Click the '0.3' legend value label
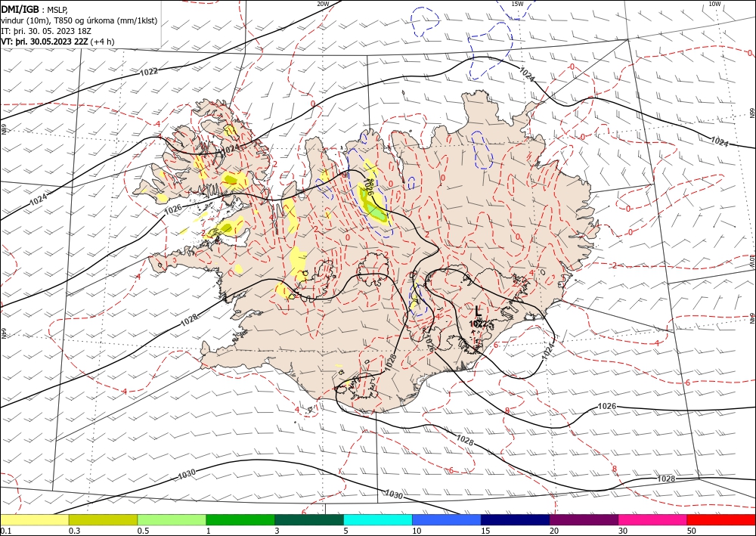Image resolution: width=756 pixels, height=536 pixels. coord(74,531)
